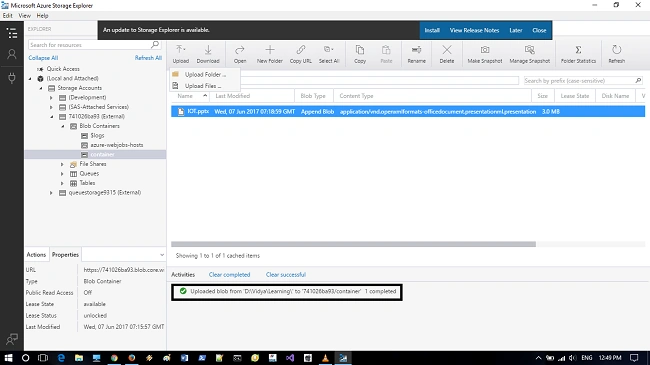Click the Refresh All link
Image resolution: width=650 pixels, height=365 pixels.
148,58
